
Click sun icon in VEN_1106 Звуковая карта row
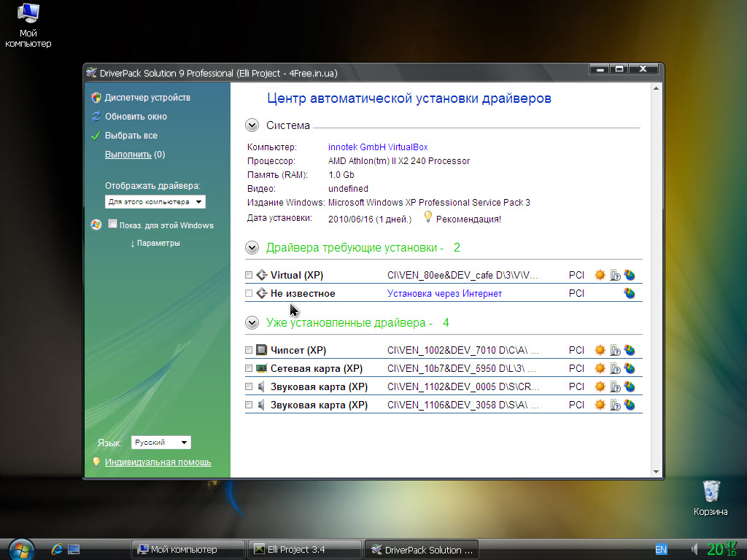click(600, 405)
